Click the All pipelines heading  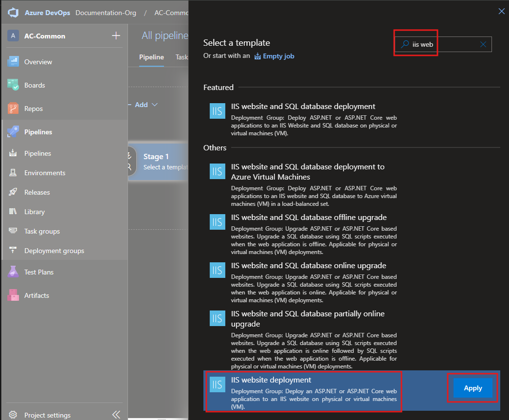[165, 36]
